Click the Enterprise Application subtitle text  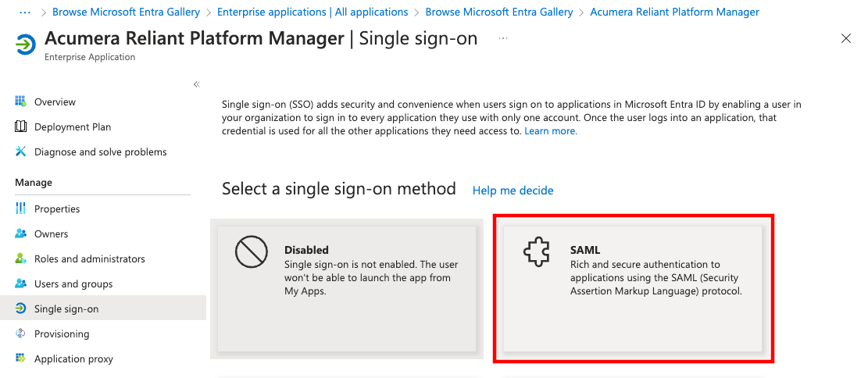[x=90, y=57]
